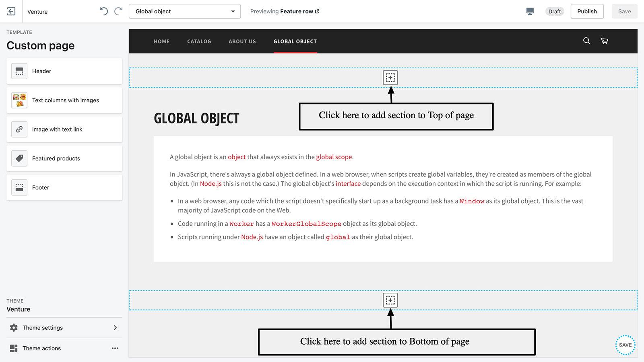This screenshot has width=644, height=362.
Task: Add section at top of page
Action: click(x=390, y=78)
